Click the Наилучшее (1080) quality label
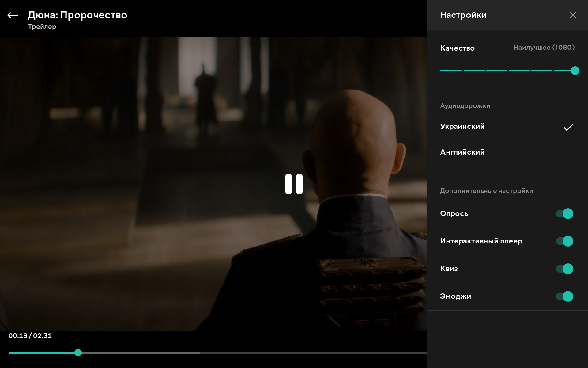This screenshot has width=588, height=368. (544, 48)
